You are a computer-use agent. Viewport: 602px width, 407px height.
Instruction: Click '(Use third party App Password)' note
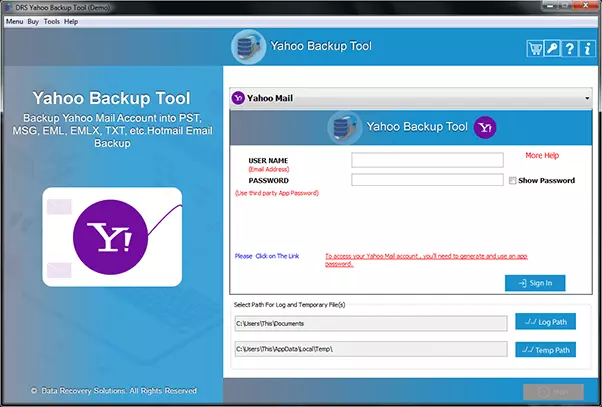click(x=277, y=193)
